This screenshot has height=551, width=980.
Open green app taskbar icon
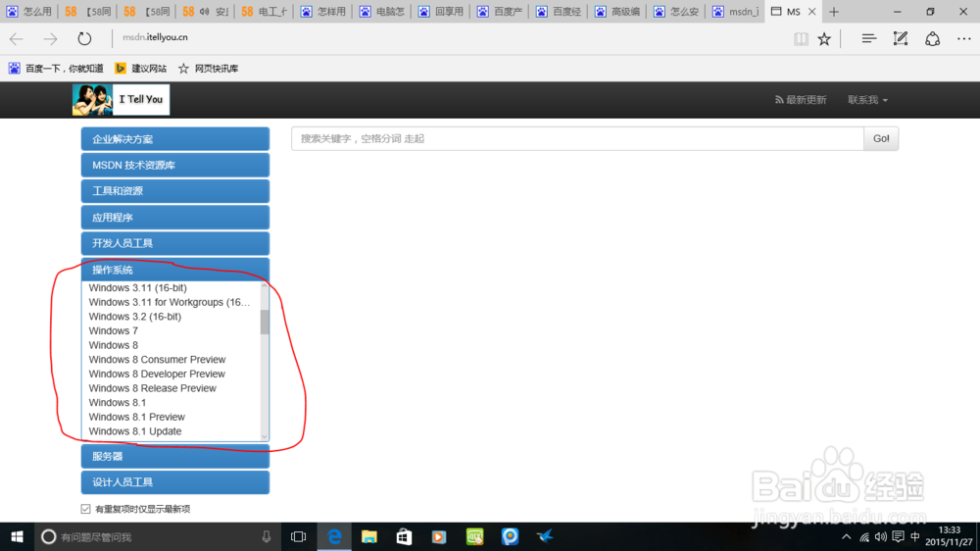(x=474, y=536)
